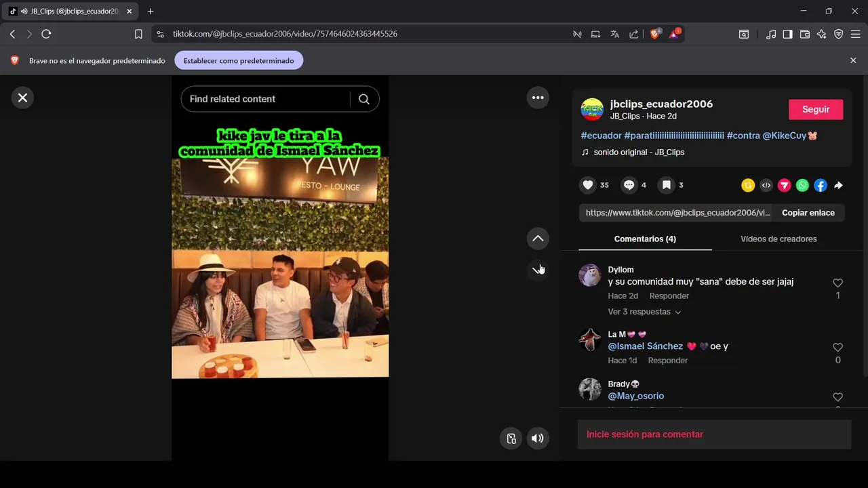Open the browser hamburger menu

[856, 34]
